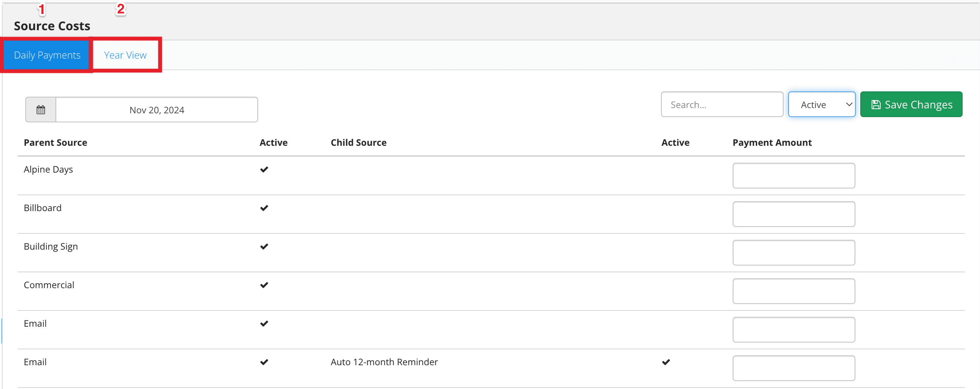
Task: Expand the Active status filter dropdown
Action: coord(822,104)
